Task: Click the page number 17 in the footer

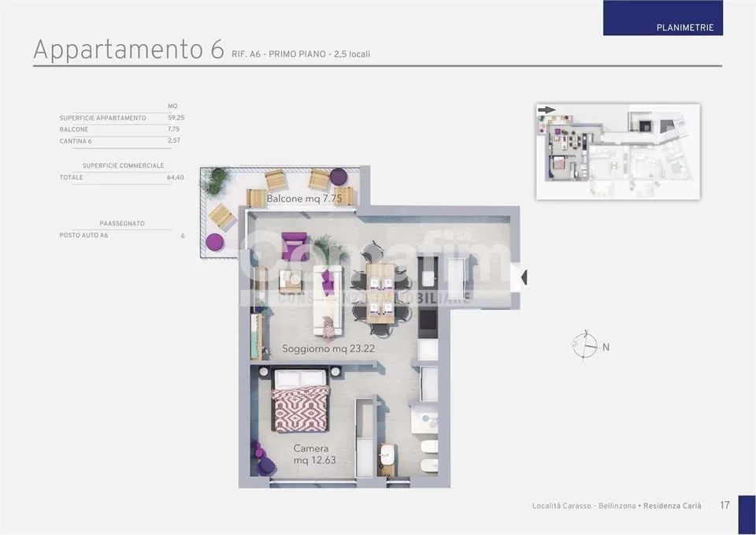Action: click(724, 505)
